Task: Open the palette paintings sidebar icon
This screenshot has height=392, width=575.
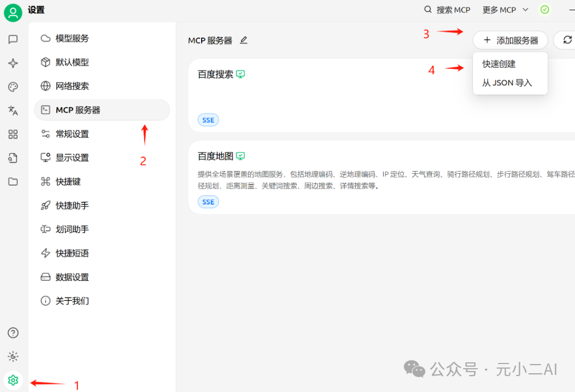Action: pyautogui.click(x=13, y=87)
